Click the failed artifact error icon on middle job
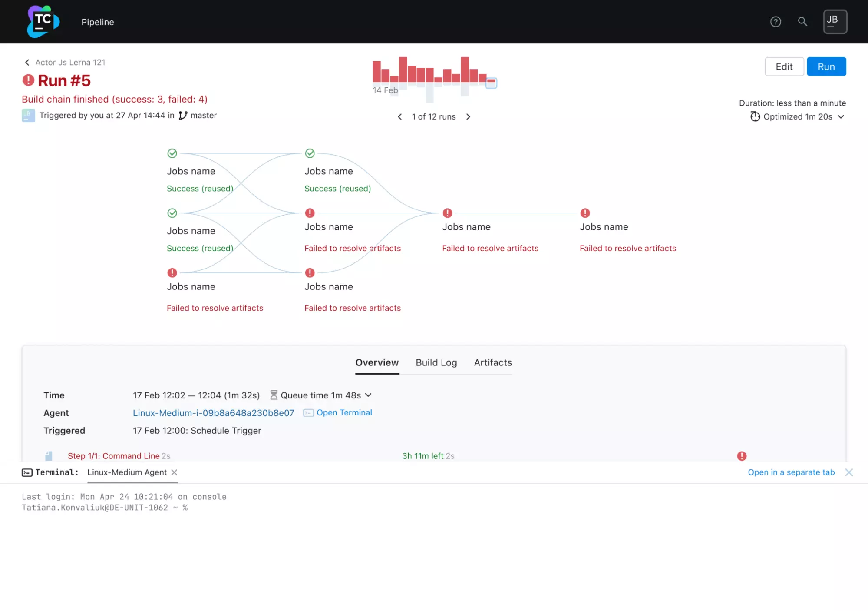The width and height of the screenshot is (868, 611). tap(446, 213)
